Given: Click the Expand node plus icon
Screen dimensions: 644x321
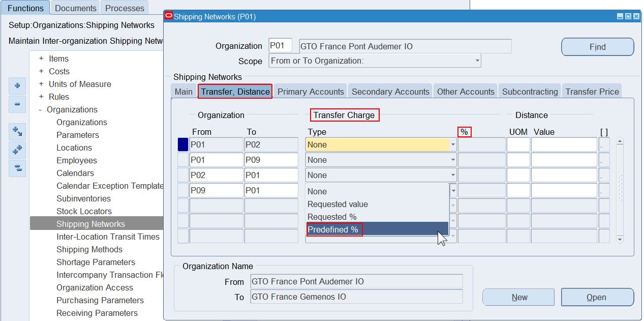Looking at the screenshot, I should [17, 86].
